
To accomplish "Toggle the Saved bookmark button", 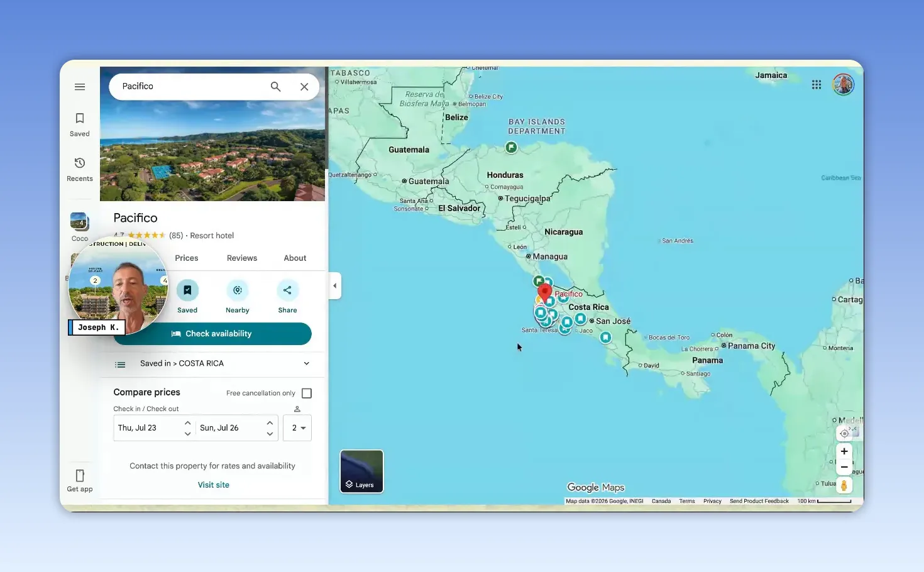I will (x=187, y=290).
